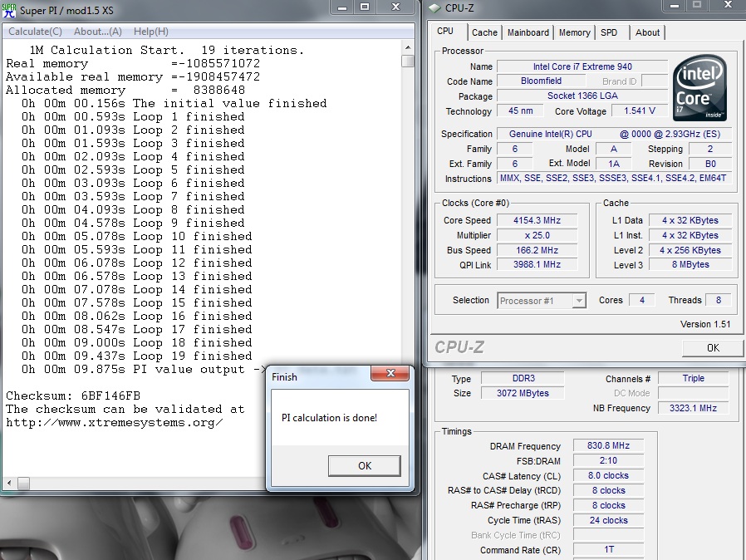This screenshot has width=746, height=560.
Task: Click the Specification field 'Genuine Intel(R) CPU'
Action: [x=615, y=134]
